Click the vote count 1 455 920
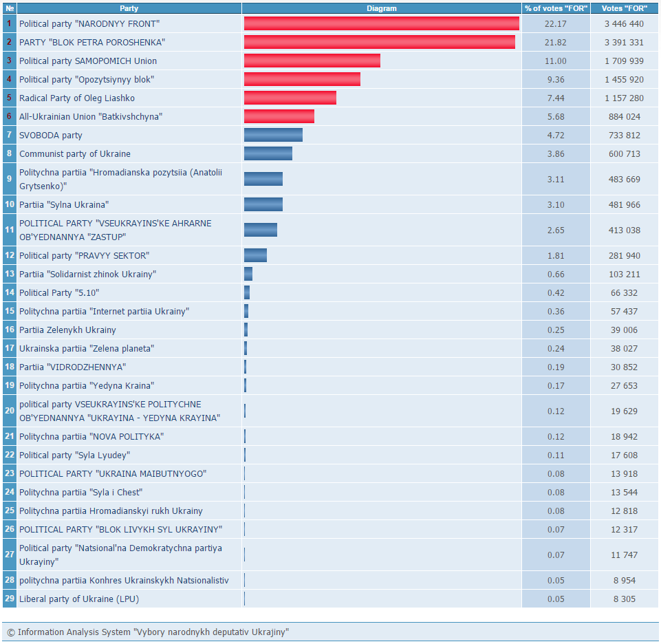 (624, 79)
